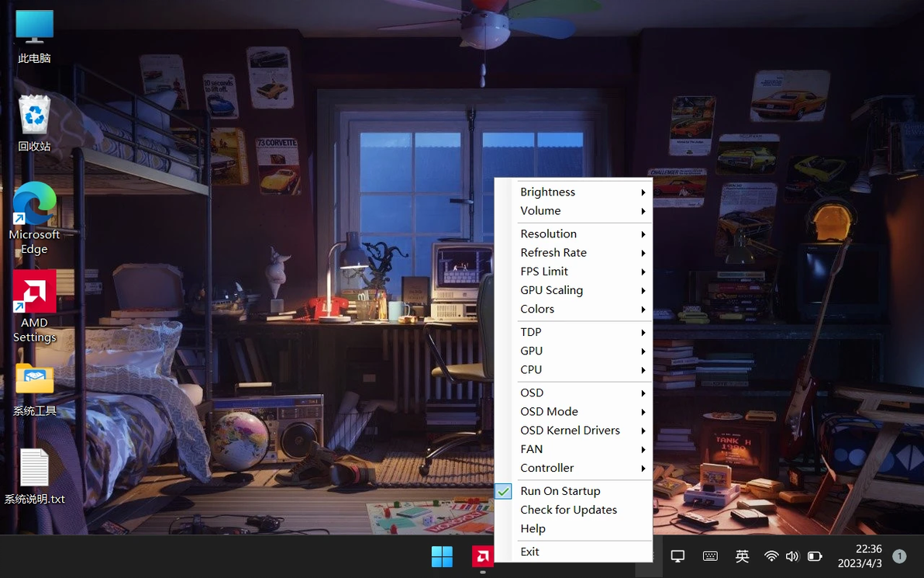The width and height of the screenshot is (924, 578).
Task: Open the Windows Start button
Action: pos(442,556)
